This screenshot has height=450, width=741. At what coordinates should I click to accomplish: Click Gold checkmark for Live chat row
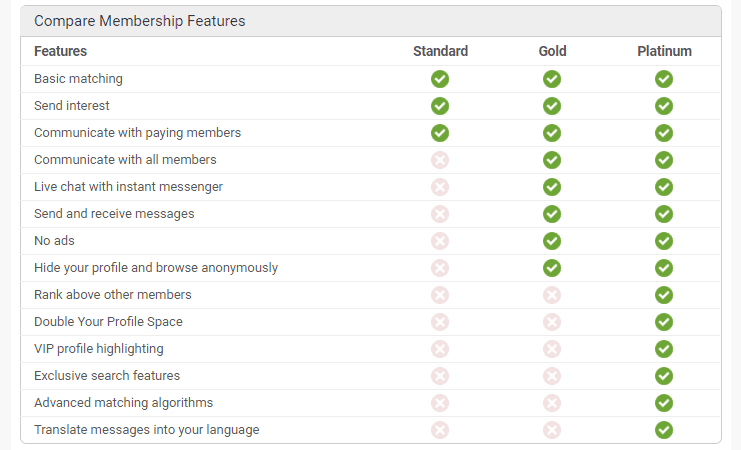point(552,187)
